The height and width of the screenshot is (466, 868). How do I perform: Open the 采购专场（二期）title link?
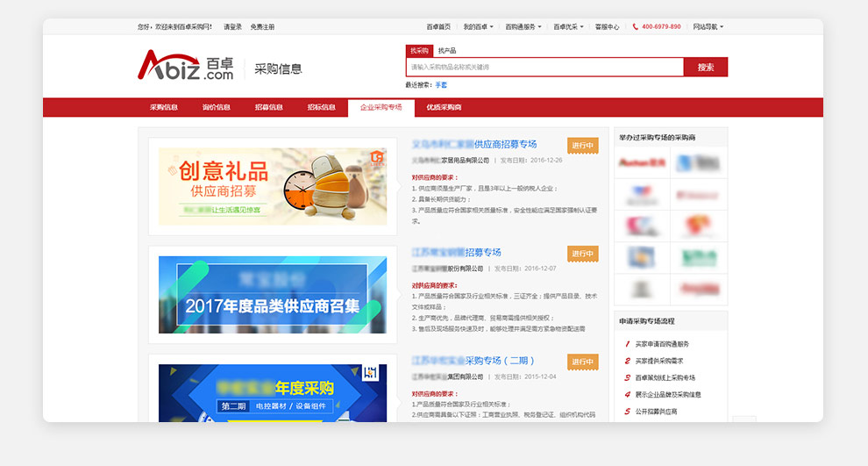pos(473,360)
